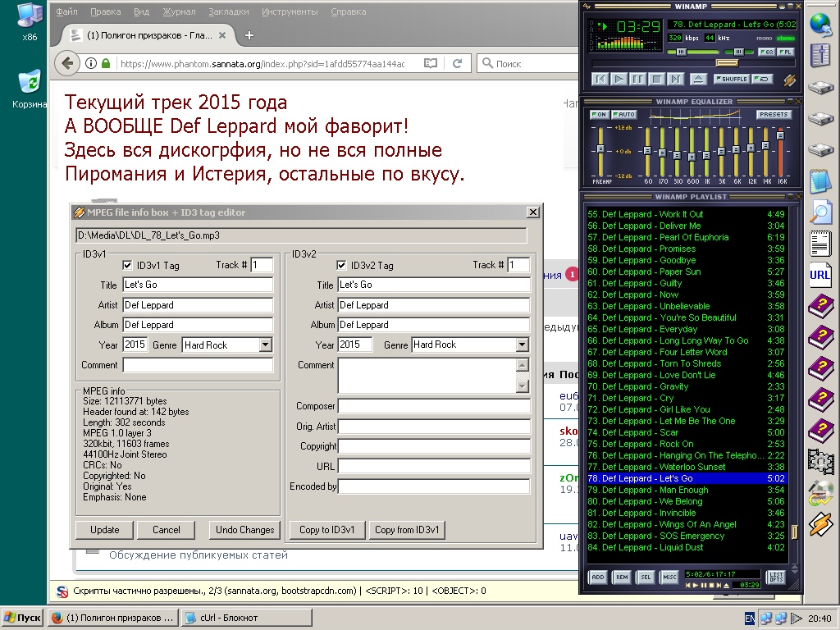Viewport: 840px width, 630px height.
Task: Open the equalizer PRESETS menu
Action: point(774,114)
